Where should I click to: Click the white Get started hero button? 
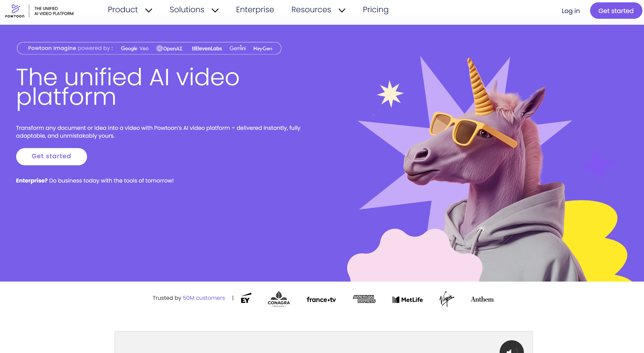tap(52, 156)
